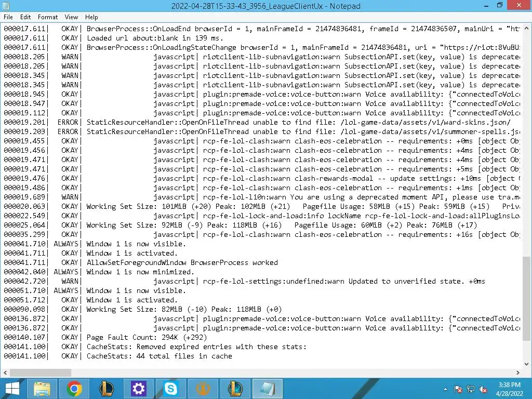Viewport: 532px width, 399px height.
Task: Click the Notepad icon in the title bar
Action: click(x=6, y=6)
